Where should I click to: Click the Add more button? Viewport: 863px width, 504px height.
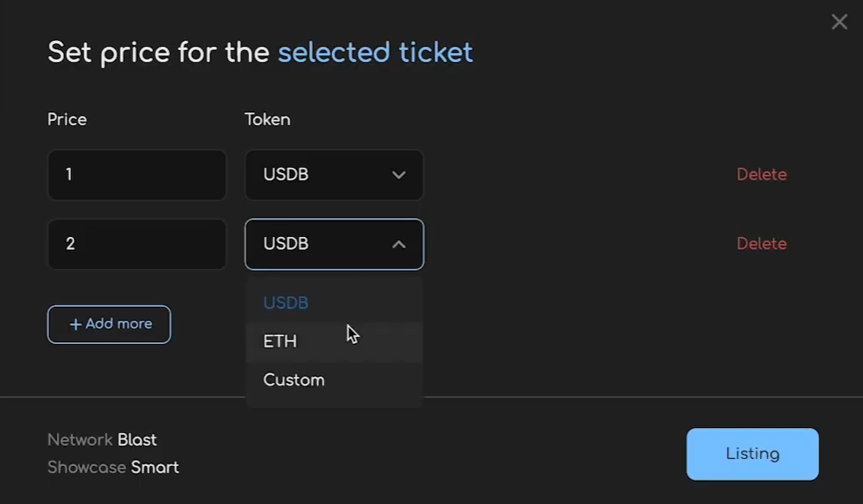click(109, 324)
